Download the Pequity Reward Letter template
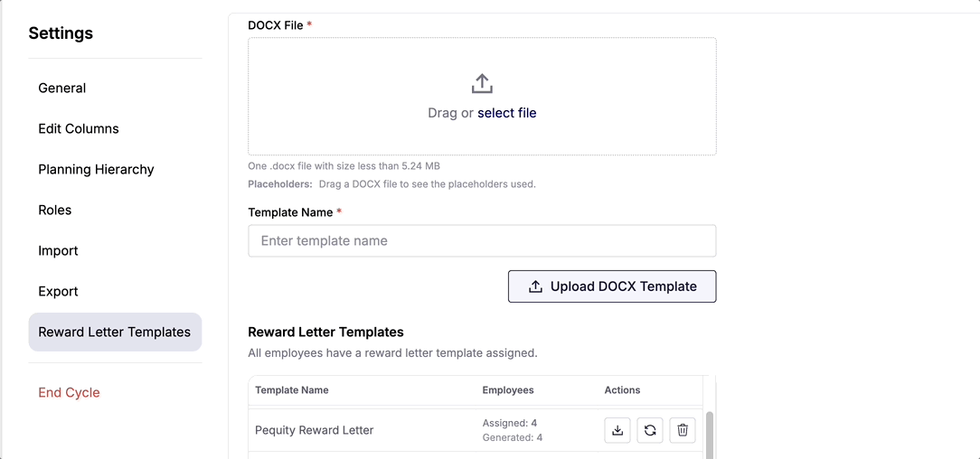The image size is (980, 459). [617, 430]
